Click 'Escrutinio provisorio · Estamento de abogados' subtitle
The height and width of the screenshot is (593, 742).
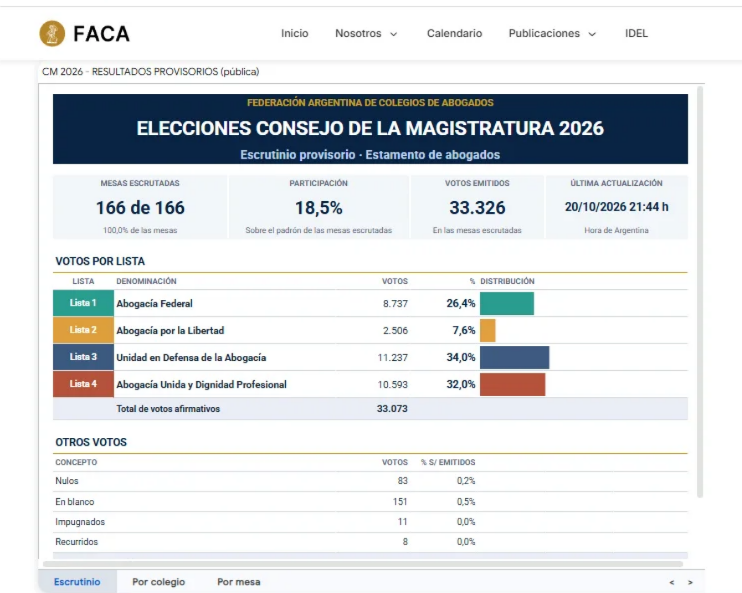pyautogui.click(x=370, y=155)
